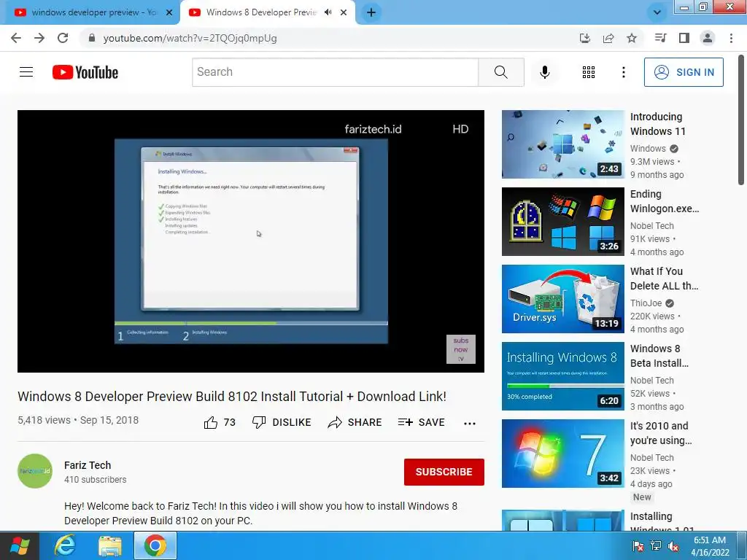The image size is (747, 560).
Task: Reload the page with the refresh icon
Action: tap(63, 38)
